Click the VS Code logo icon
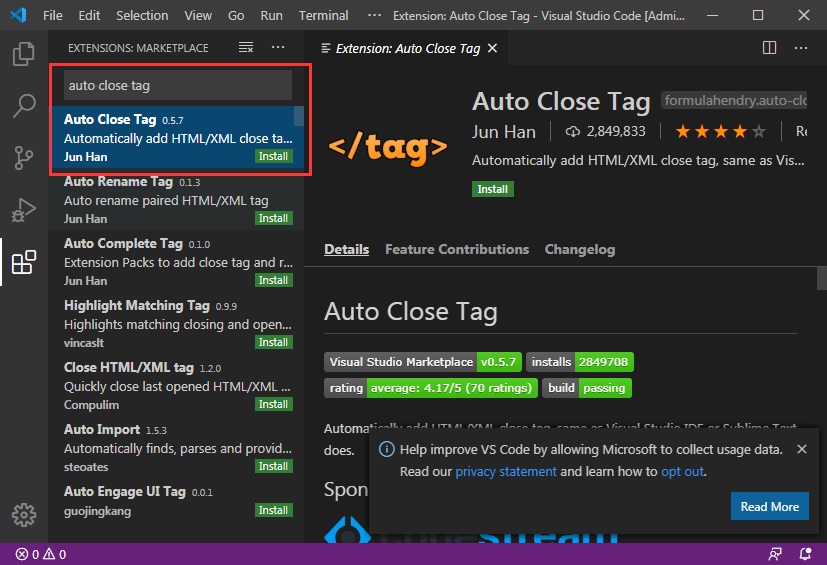The width and height of the screenshot is (827, 565). pos(18,15)
